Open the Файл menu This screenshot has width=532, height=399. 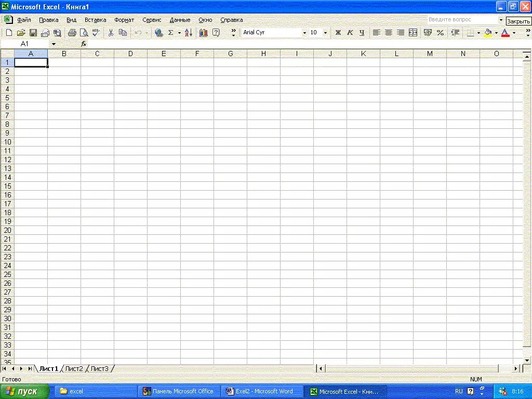tap(24, 20)
